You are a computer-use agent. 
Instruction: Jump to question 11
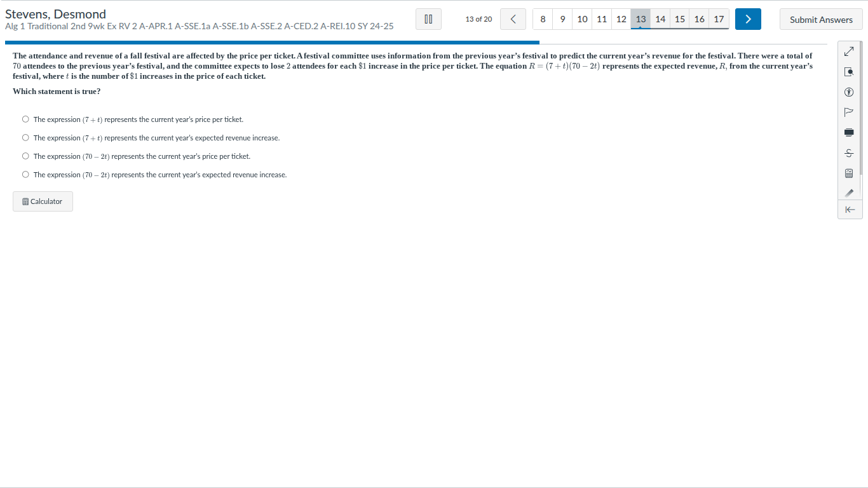coord(602,19)
